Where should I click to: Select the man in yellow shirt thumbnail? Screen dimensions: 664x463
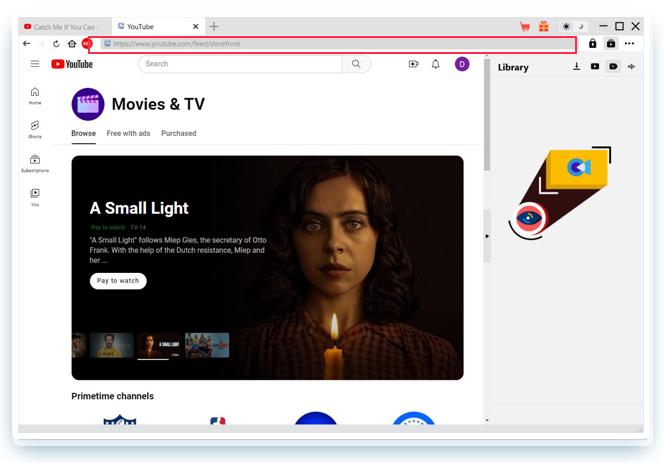(112, 345)
